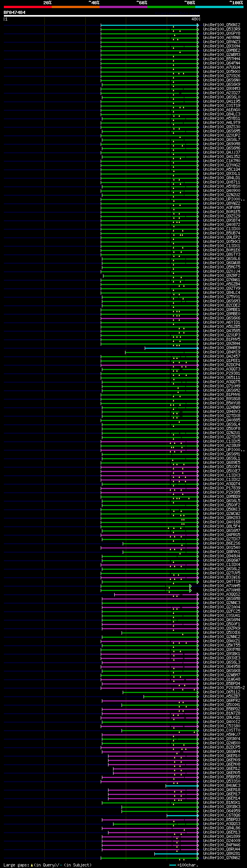The height and width of the screenshot is (868, 247).
Task: Select the UniRef100_A7XAH8 label
Action: point(222,590)
